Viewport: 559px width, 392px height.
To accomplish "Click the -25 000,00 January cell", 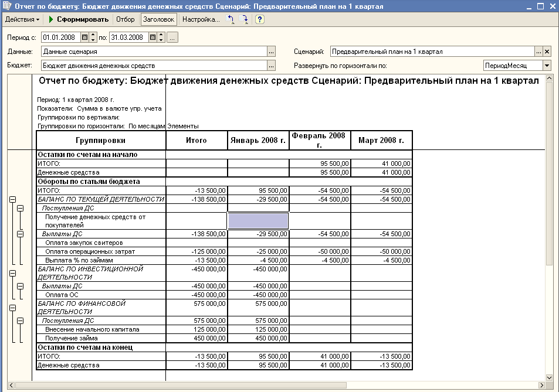I will (258, 251).
